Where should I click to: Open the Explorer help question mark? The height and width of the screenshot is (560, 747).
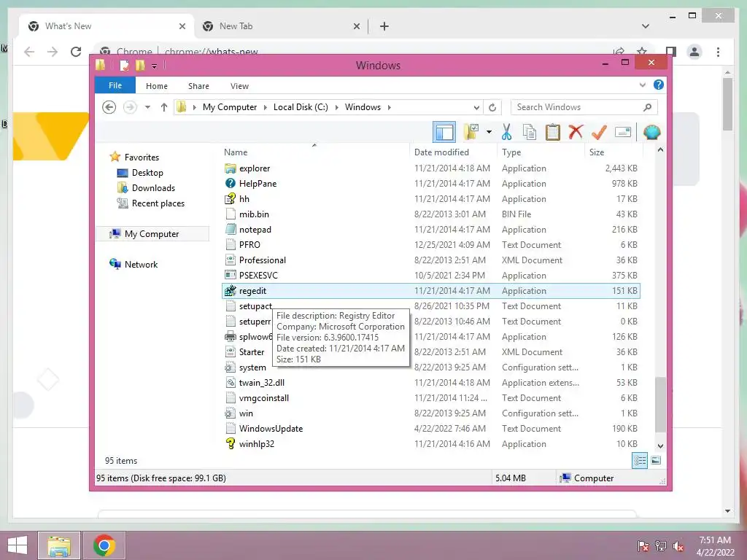659,85
